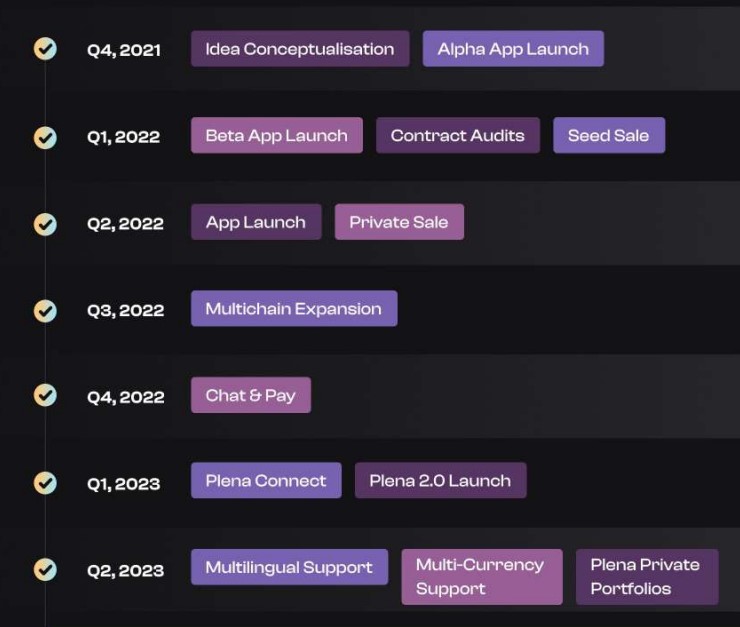Click the checkmark icon beside Q1, 2022
The image size is (740, 627).
tap(45, 137)
